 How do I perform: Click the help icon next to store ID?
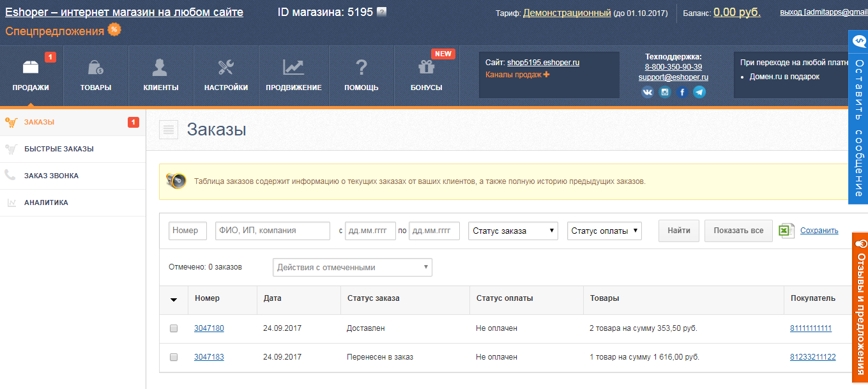pyautogui.click(x=383, y=10)
